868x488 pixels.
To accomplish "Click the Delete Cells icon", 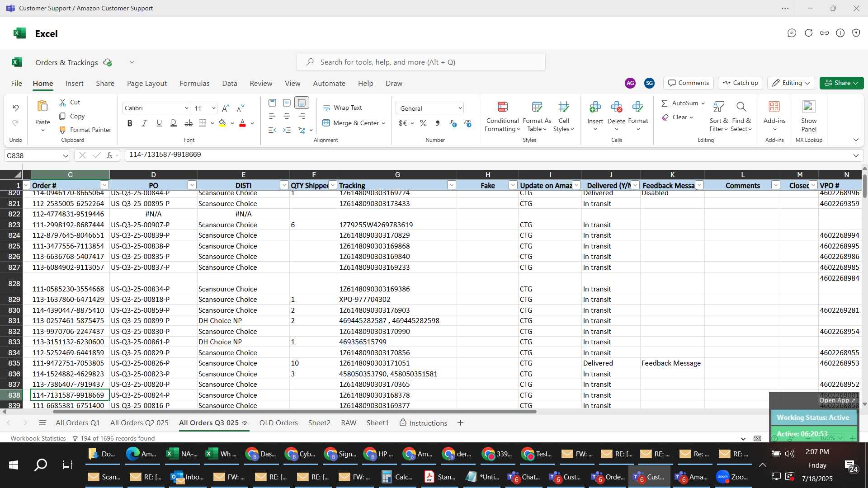I will point(616,107).
